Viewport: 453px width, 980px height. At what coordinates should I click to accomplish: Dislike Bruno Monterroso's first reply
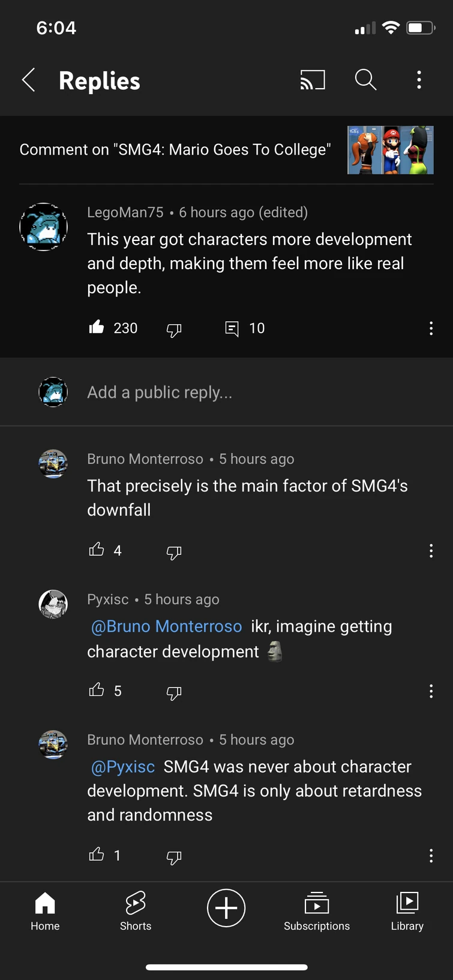(174, 552)
